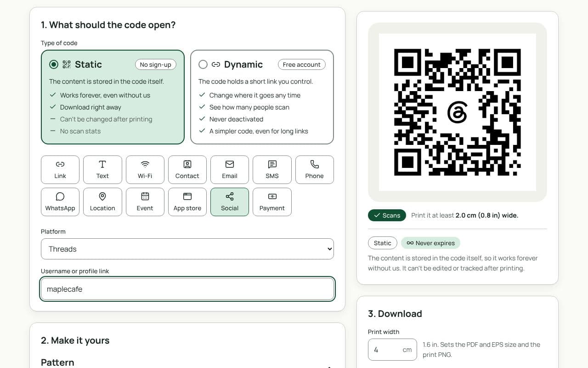Pick the Phone code type
This screenshot has width=588, height=368.
coord(315,170)
